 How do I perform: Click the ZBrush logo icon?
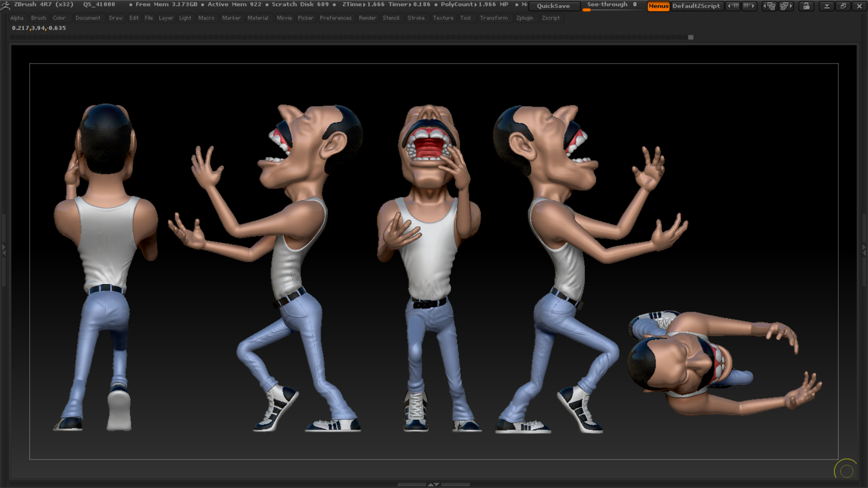[x=5, y=5]
